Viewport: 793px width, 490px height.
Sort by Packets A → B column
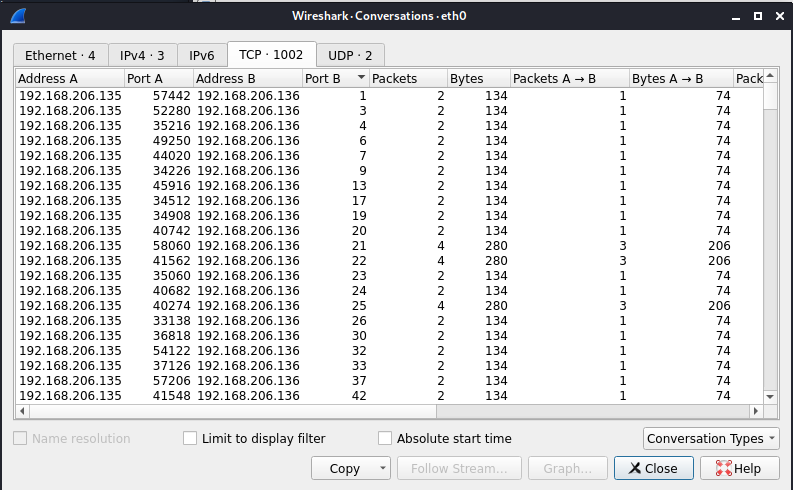point(569,78)
